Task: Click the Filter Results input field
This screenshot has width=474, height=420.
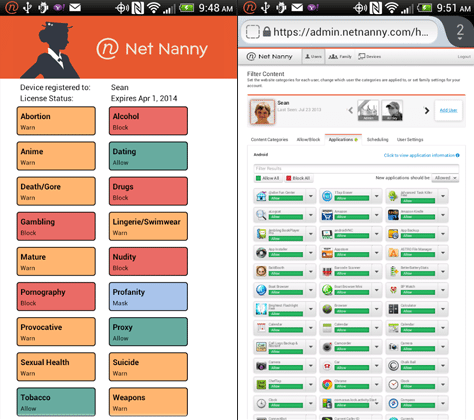Action: pyautogui.click(x=356, y=168)
